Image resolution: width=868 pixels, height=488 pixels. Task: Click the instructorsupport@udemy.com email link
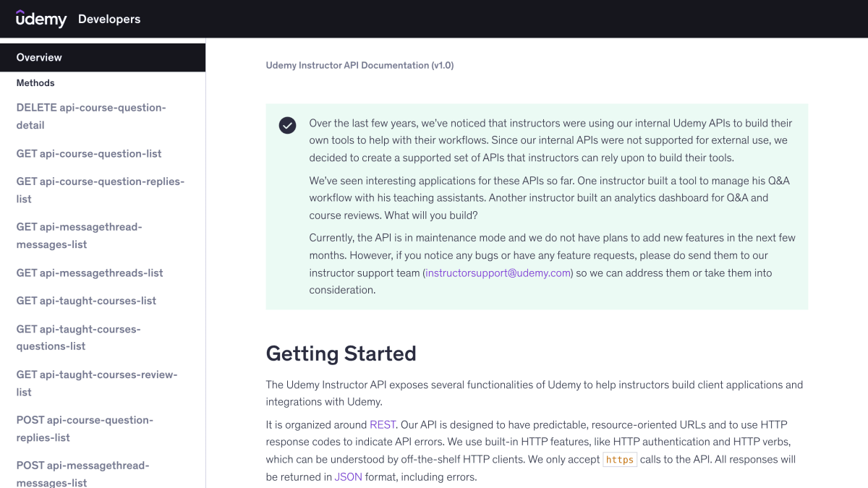[x=498, y=273]
